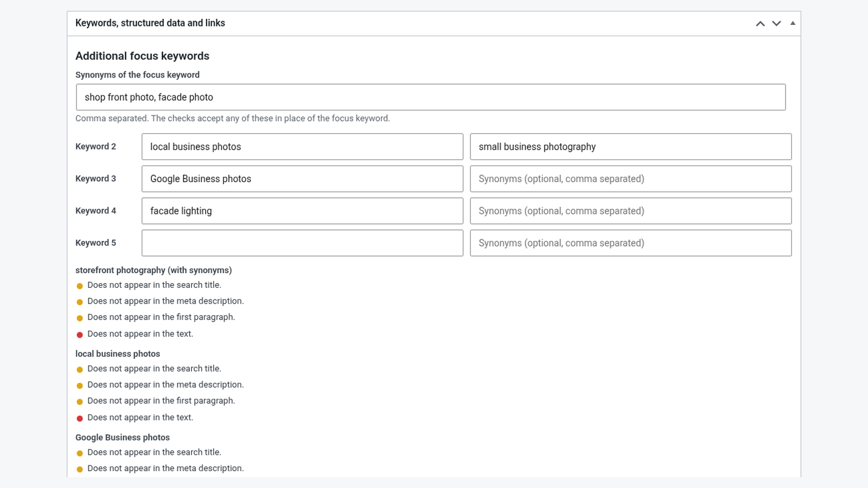Click the 'Synonyms of the focus keyword' label

[137, 75]
